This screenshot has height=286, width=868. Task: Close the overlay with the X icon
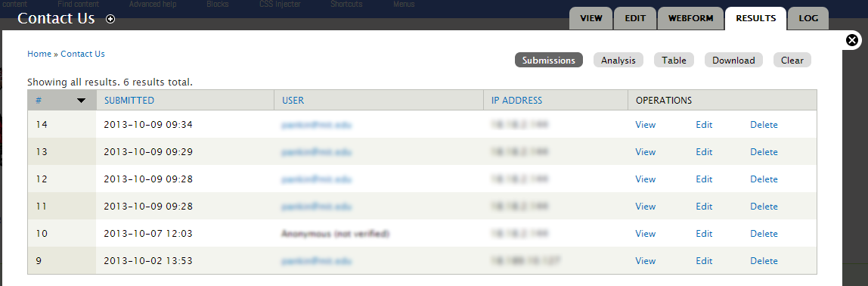[853, 40]
